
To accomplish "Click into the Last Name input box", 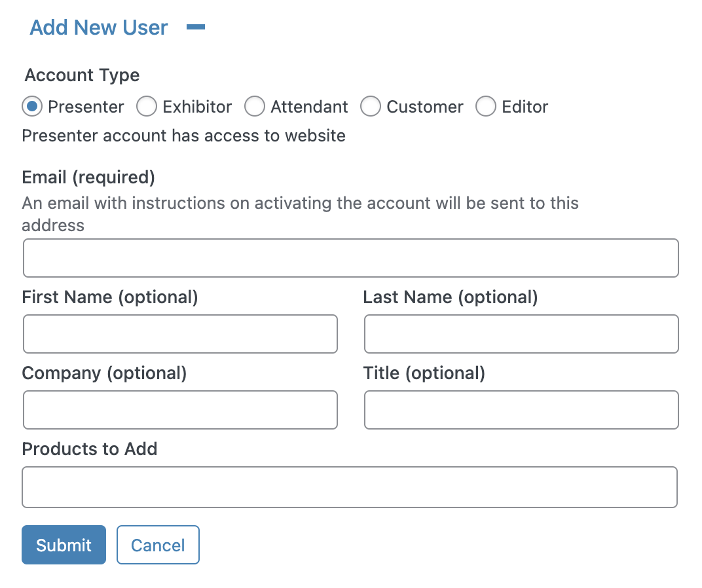I will 521,334.
